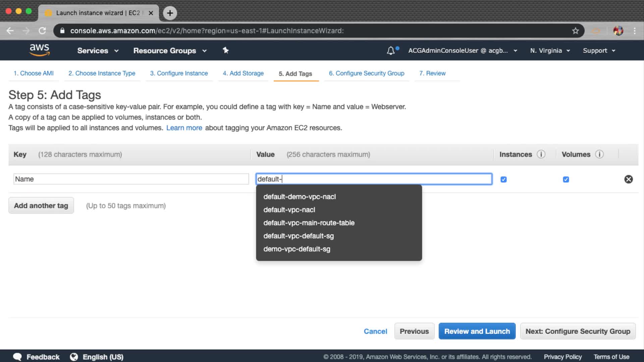The image size is (644, 362).
Task: Click the Feedback speech bubble icon
Action: tap(17, 357)
